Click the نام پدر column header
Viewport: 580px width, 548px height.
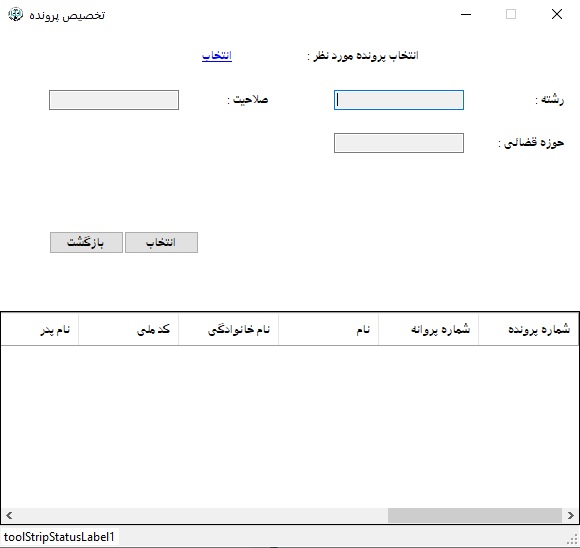(40, 329)
